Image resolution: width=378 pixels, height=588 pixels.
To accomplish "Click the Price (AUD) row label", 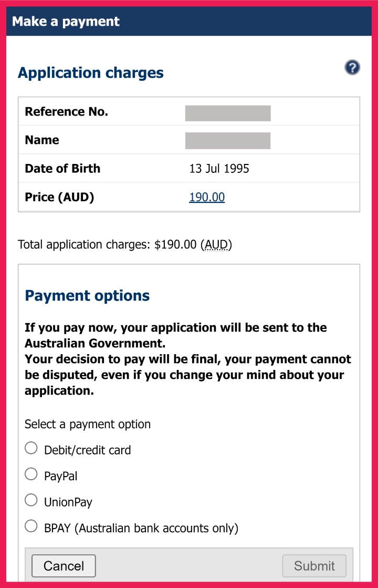I will [x=59, y=197].
